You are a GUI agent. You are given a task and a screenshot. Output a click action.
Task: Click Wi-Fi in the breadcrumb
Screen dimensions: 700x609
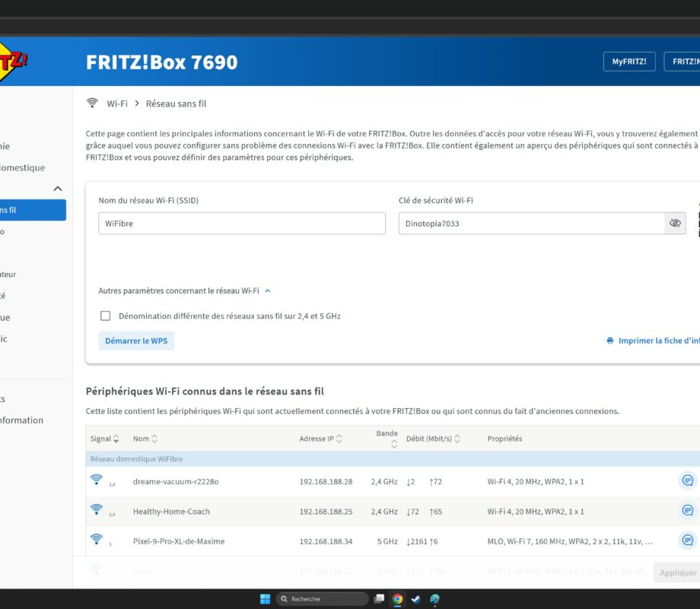pos(117,104)
